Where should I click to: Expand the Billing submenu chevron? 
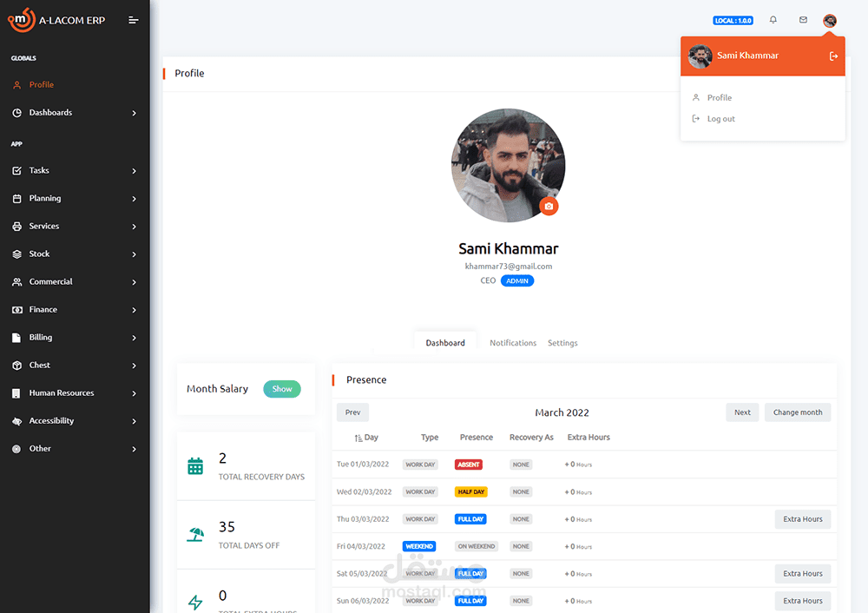[x=134, y=338]
